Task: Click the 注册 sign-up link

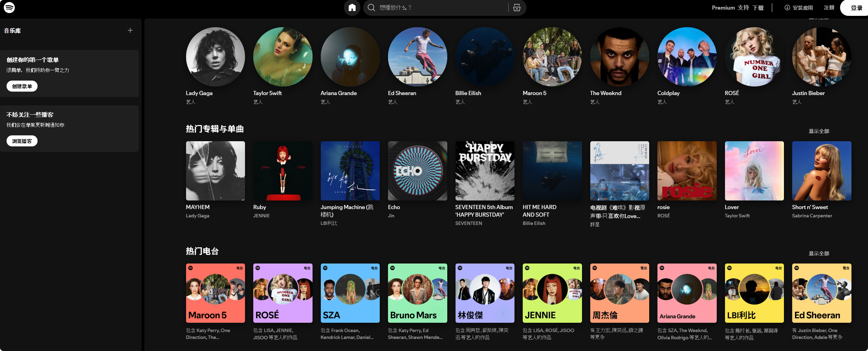Action: coord(829,8)
